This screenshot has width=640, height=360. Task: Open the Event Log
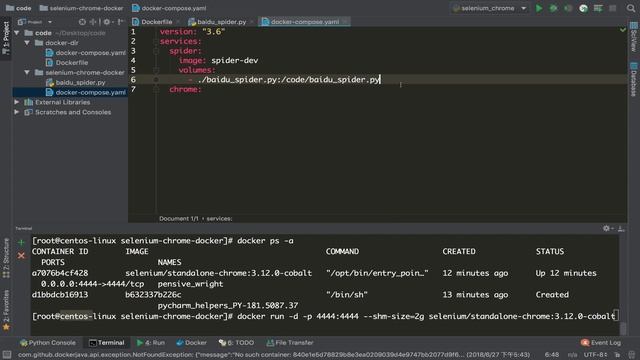tap(601, 343)
